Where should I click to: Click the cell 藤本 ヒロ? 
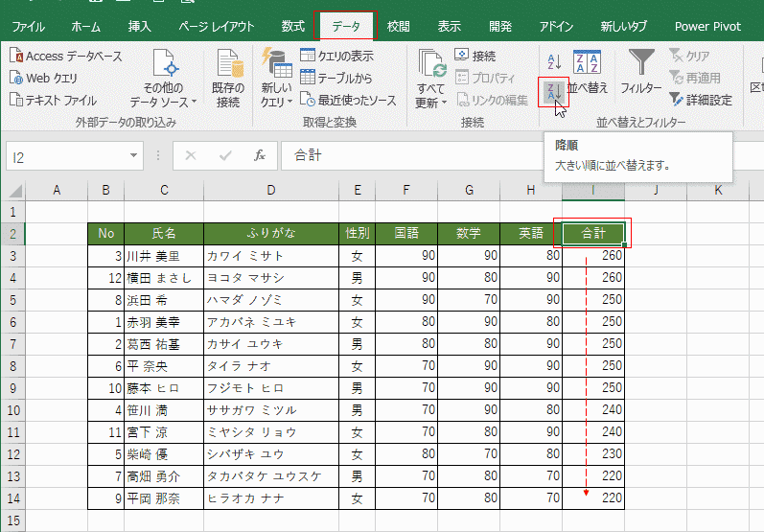coord(164,388)
